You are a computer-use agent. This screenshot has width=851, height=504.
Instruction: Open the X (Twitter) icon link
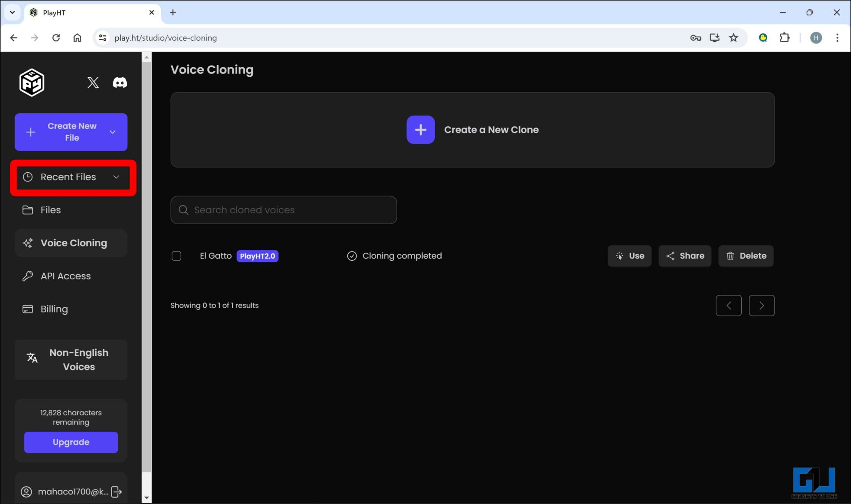tap(93, 83)
